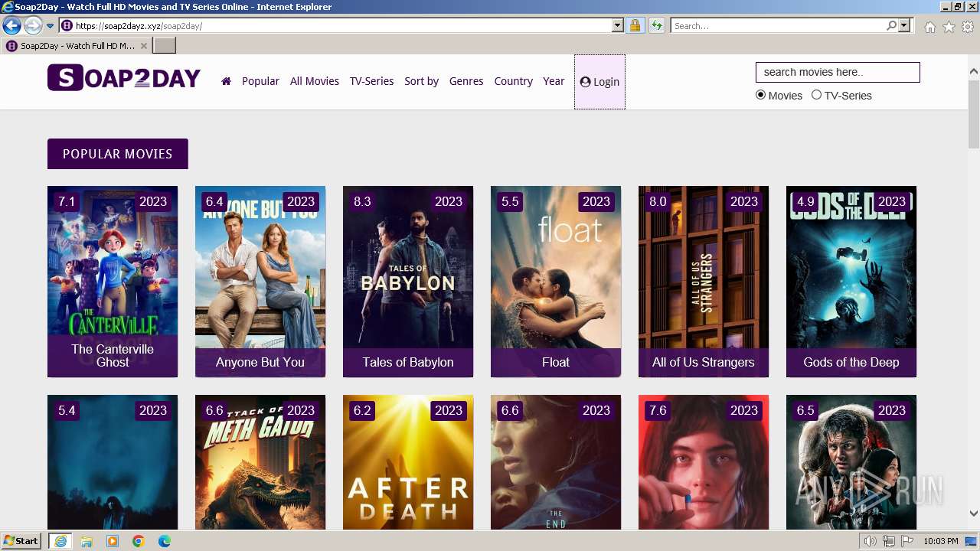
Task: Click the Login button
Action: (599, 82)
